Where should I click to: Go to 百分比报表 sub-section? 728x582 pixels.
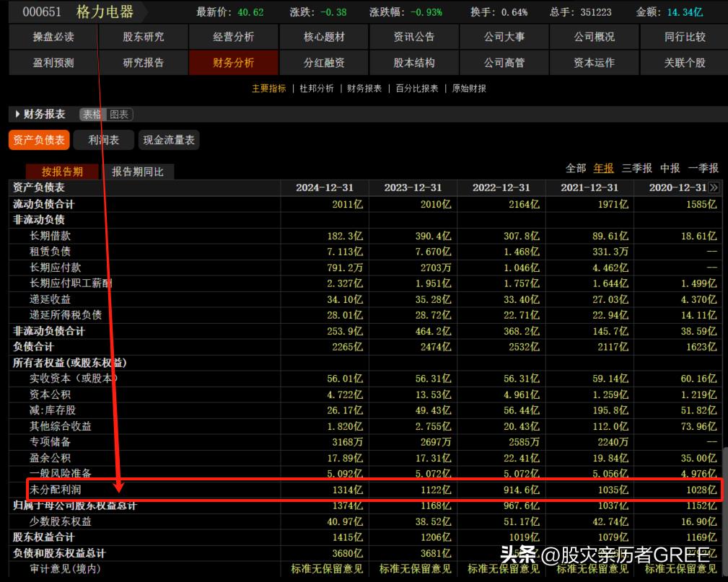point(417,88)
